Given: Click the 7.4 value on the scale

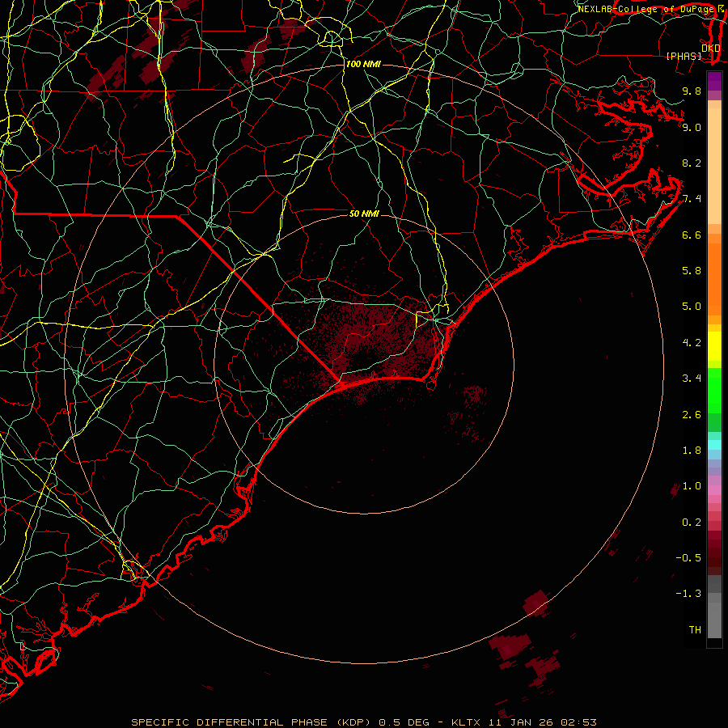Looking at the screenshot, I should pos(692,199).
